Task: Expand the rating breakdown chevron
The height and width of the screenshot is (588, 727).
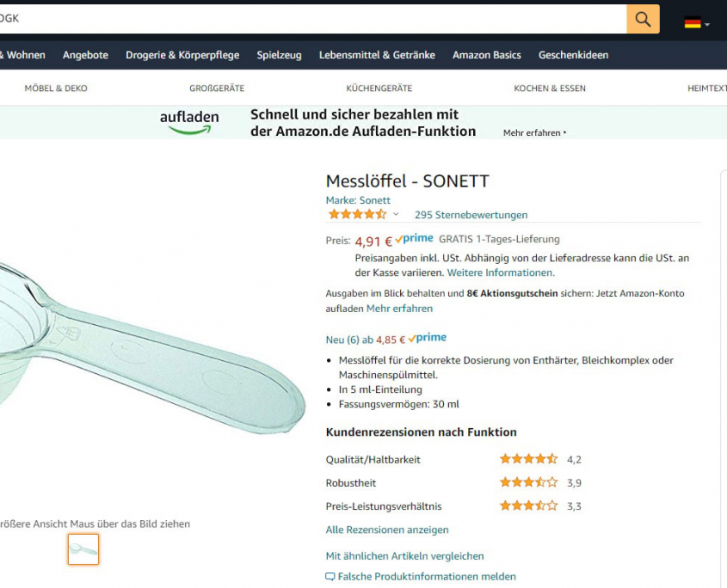Action: 396,214
